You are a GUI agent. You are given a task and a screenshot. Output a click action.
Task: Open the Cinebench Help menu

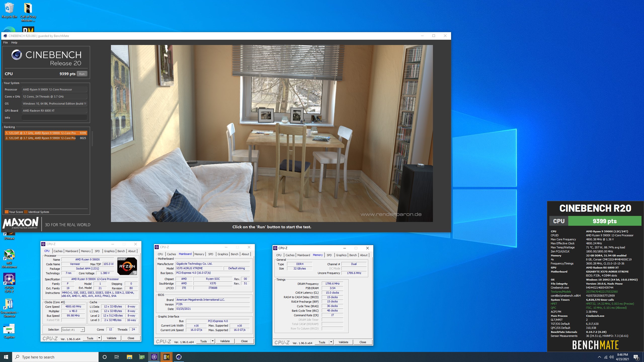click(x=14, y=42)
